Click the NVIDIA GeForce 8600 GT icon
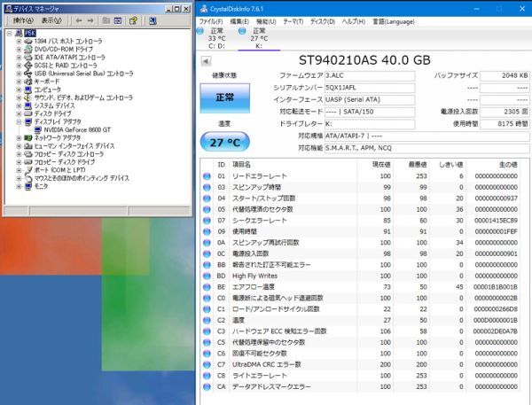 coord(38,130)
